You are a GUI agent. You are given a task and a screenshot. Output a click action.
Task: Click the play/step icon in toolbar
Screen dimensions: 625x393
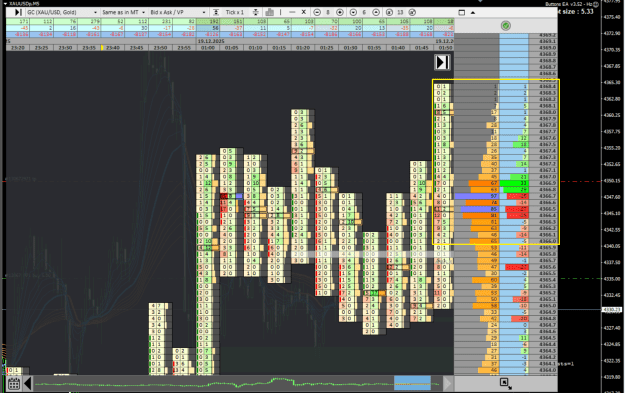pyautogui.click(x=18, y=12)
